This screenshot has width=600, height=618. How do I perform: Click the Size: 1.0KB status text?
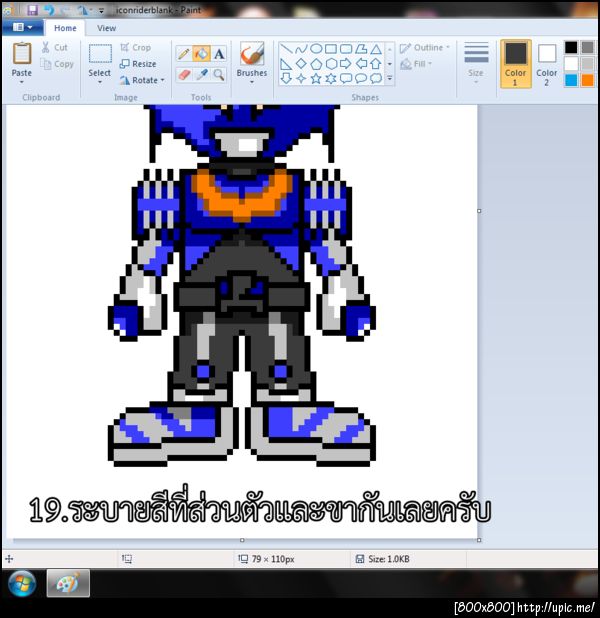[x=389, y=559]
